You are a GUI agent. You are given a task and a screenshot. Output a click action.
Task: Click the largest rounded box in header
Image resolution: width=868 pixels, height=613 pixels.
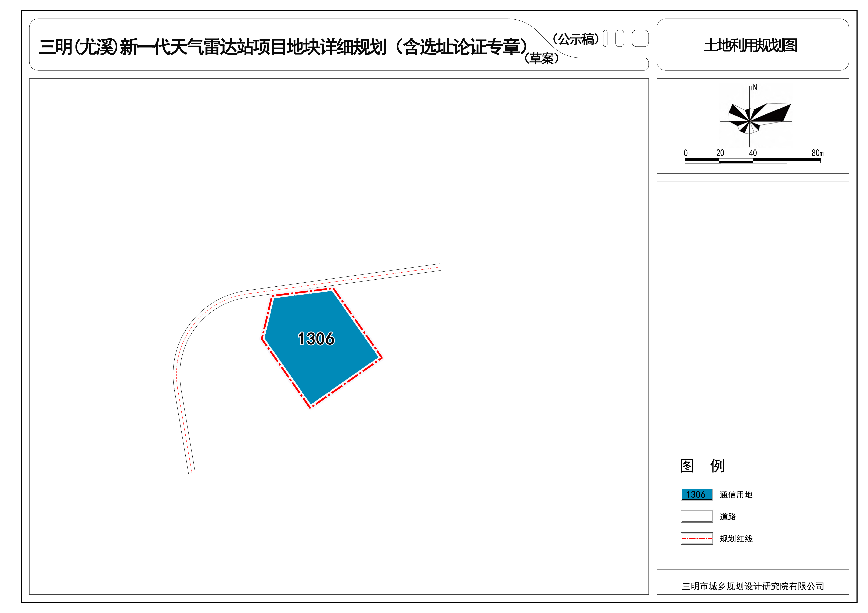[x=640, y=38]
